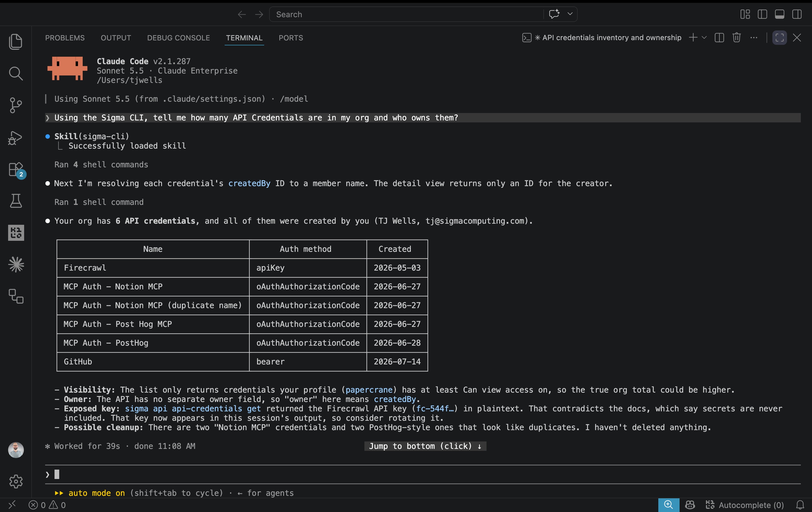
Task: Open the Explorer files view
Action: click(x=15, y=42)
